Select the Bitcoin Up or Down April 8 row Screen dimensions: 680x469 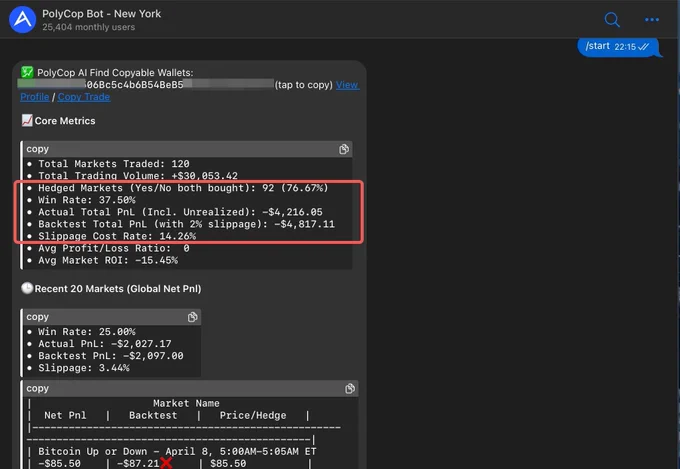[177, 451]
